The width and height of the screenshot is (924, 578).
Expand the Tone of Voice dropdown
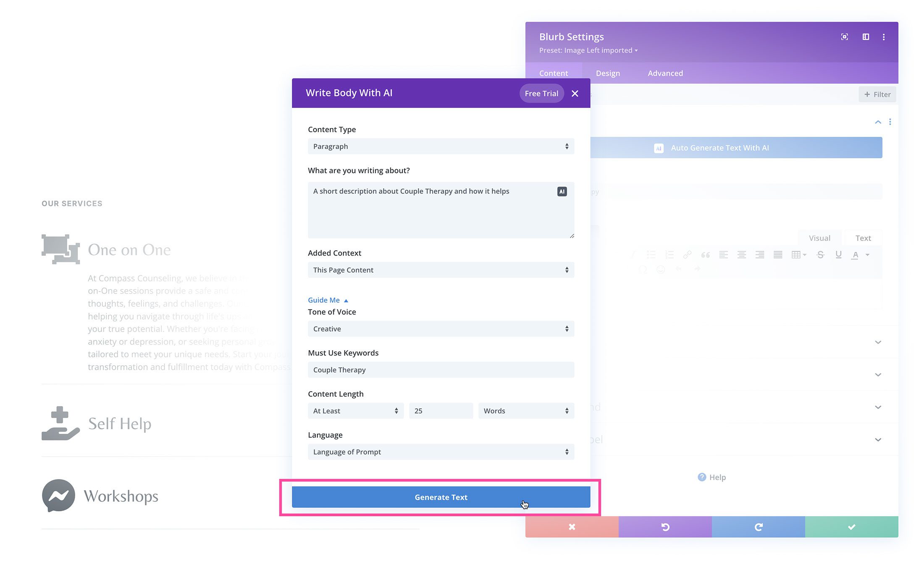click(440, 328)
